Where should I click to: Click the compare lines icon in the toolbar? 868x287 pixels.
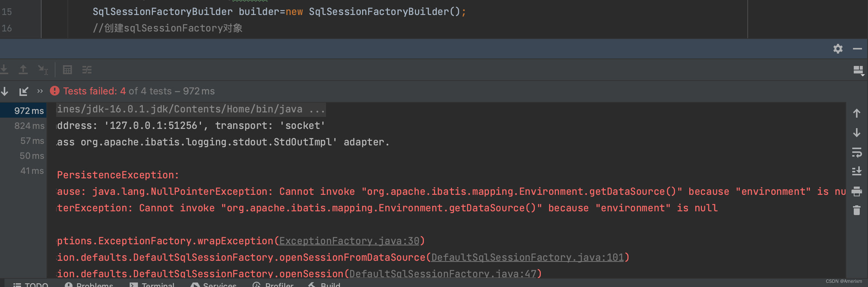click(x=87, y=70)
